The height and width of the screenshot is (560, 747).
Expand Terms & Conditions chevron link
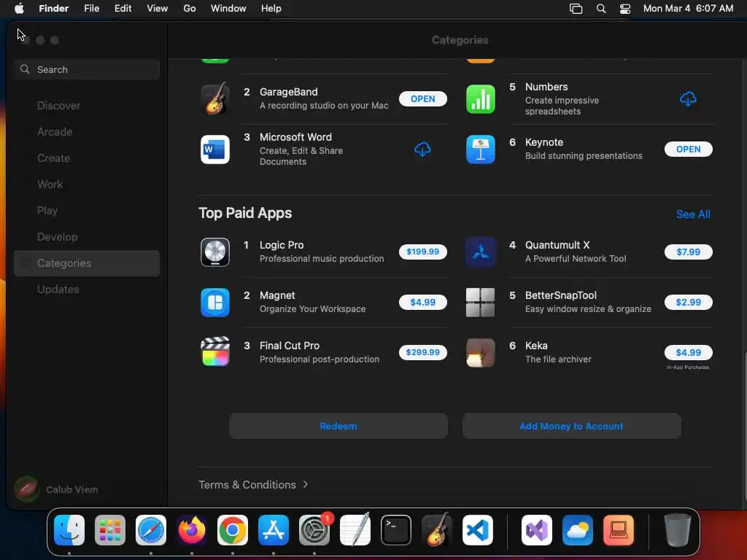point(253,485)
